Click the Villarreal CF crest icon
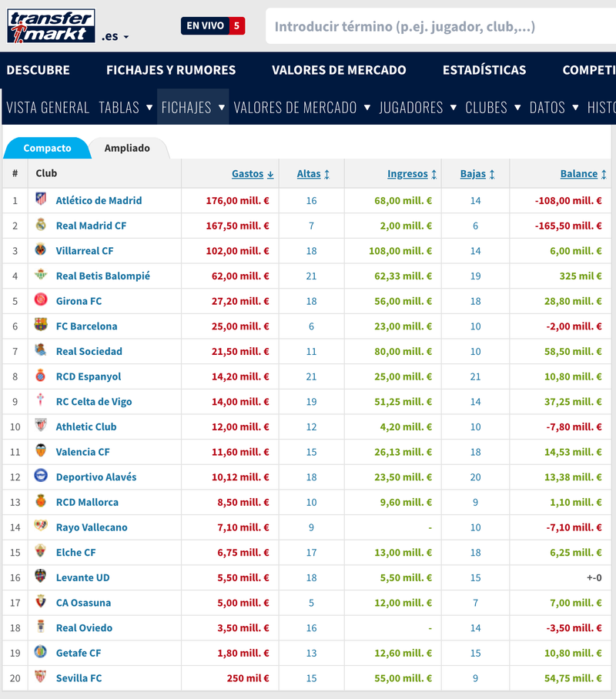616x699 pixels. pyautogui.click(x=41, y=250)
